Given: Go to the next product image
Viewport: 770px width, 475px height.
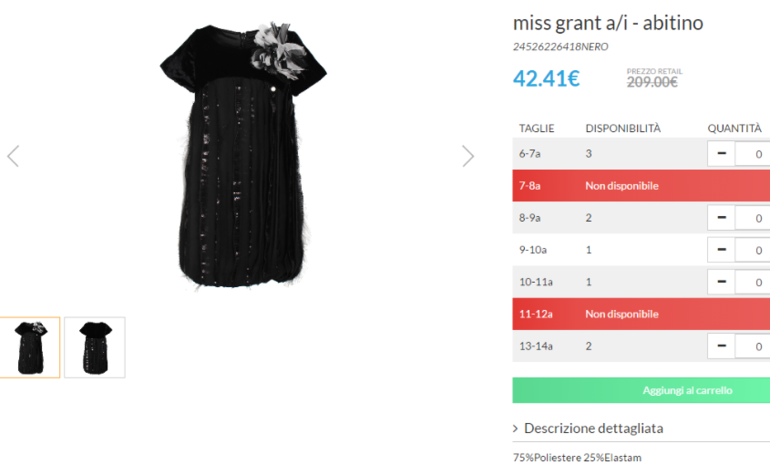Looking at the screenshot, I should [468, 156].
